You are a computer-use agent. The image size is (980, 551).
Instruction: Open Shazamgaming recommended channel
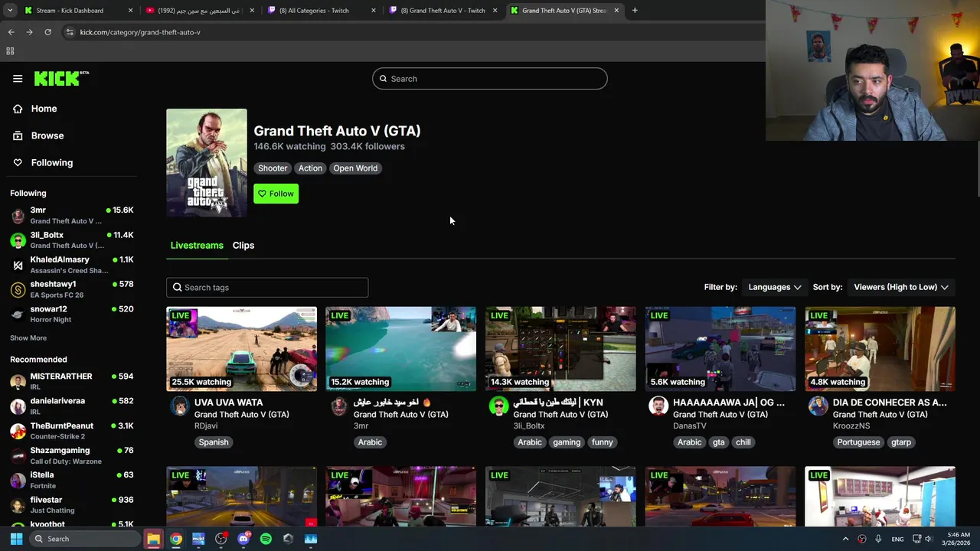[x=72, y=455]
